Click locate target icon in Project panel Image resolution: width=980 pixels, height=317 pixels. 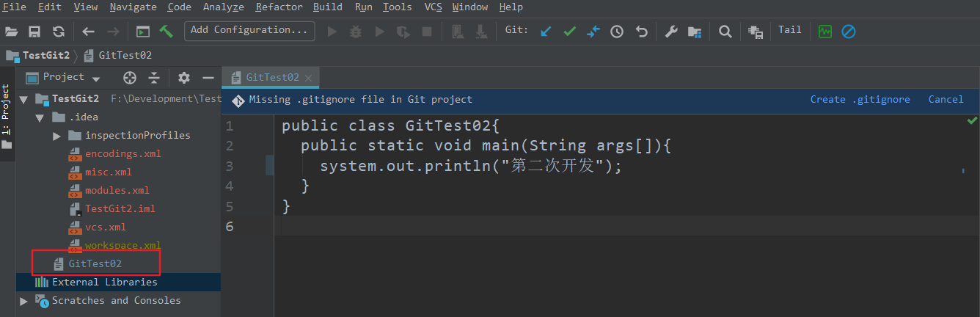tap(130, 78)
